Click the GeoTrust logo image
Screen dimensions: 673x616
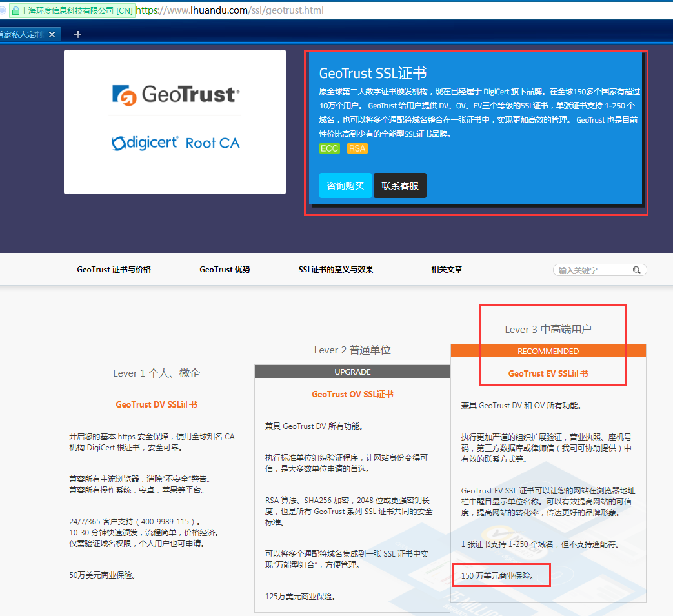[x=176, y=95]
